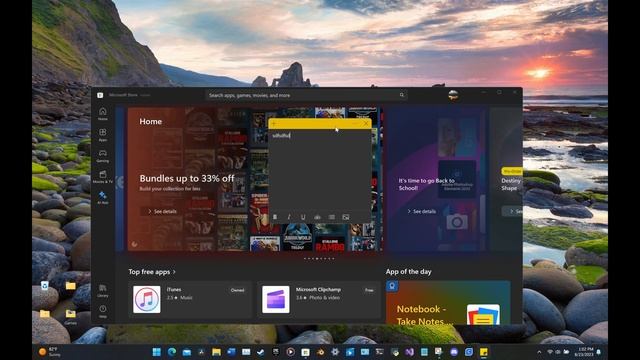Toggle underline in sticky note
The image size is (640, 360).
[x=303, y=217]
